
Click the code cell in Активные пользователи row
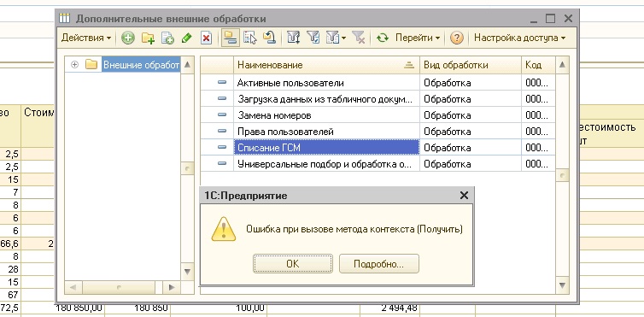538,83
